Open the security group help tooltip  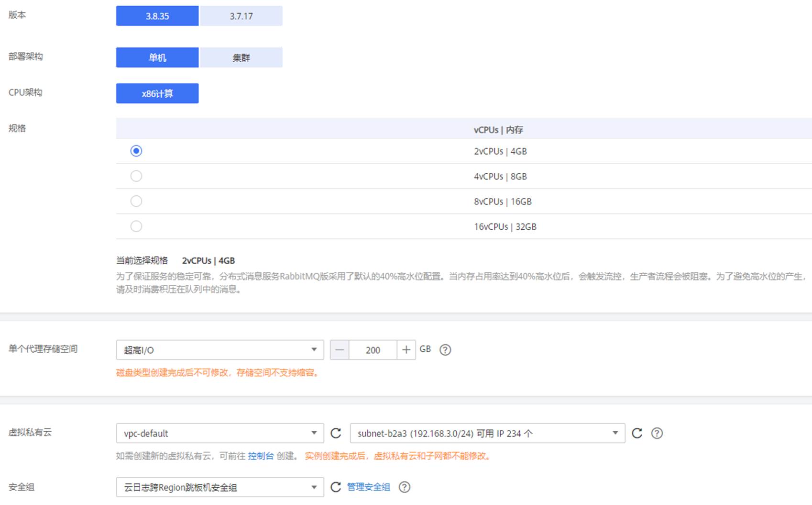(405, 487)
